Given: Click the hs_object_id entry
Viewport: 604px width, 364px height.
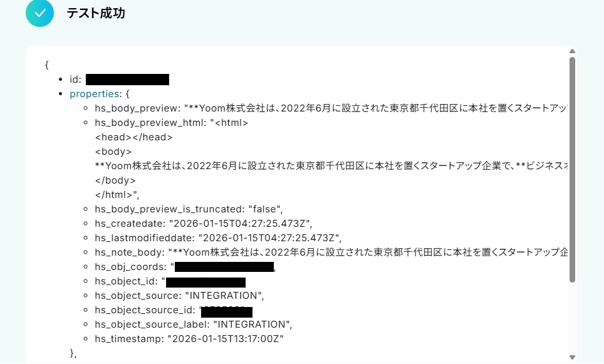Looking at the screenshot, I should point(170,281).
